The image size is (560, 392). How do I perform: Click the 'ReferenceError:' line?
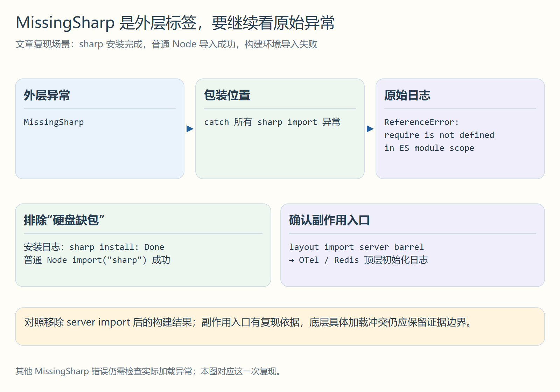tap(421, 122)
